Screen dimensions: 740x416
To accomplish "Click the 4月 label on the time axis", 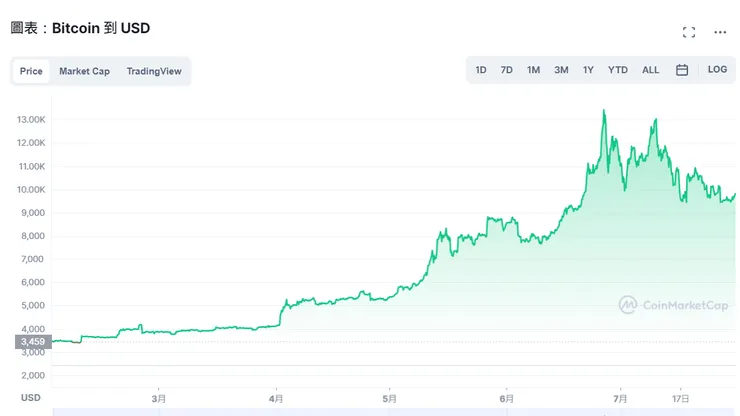I will click(x=276, y=397).
